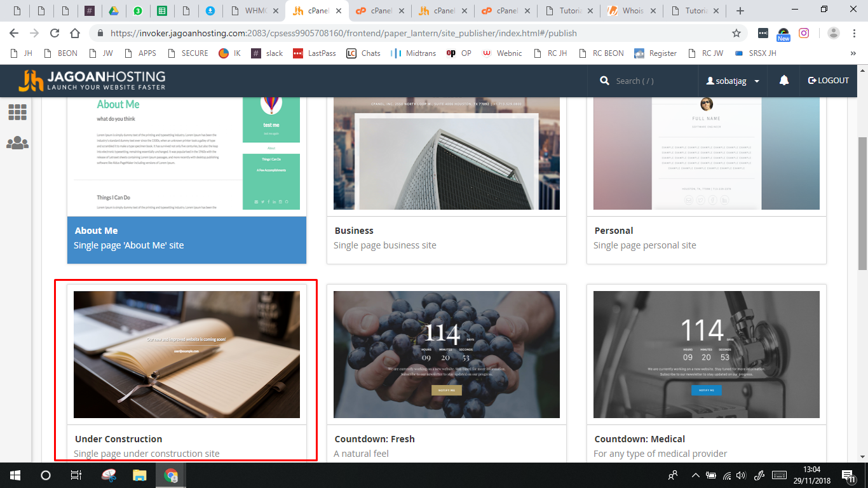
Task: Click the notifications bell icon
Action: tap(784, 80)
